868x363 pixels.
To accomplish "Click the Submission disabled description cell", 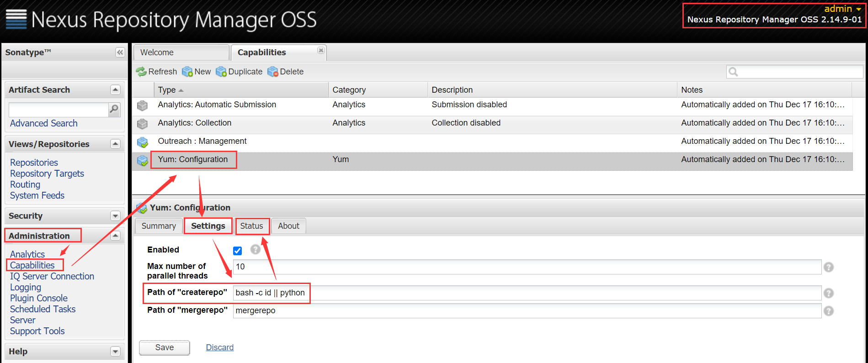I will (469, 105).
